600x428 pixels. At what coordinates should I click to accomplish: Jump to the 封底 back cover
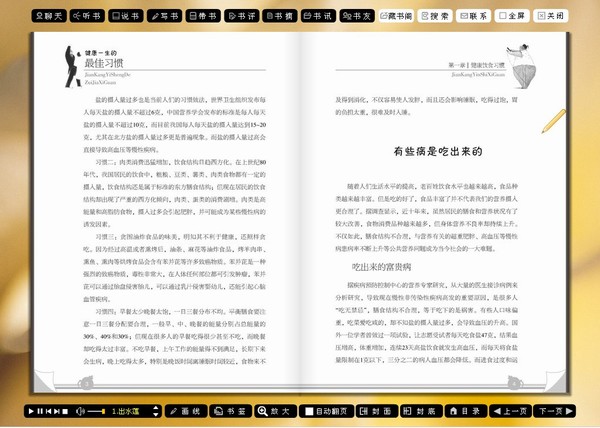pyautogui.click(x=422, y=411)
